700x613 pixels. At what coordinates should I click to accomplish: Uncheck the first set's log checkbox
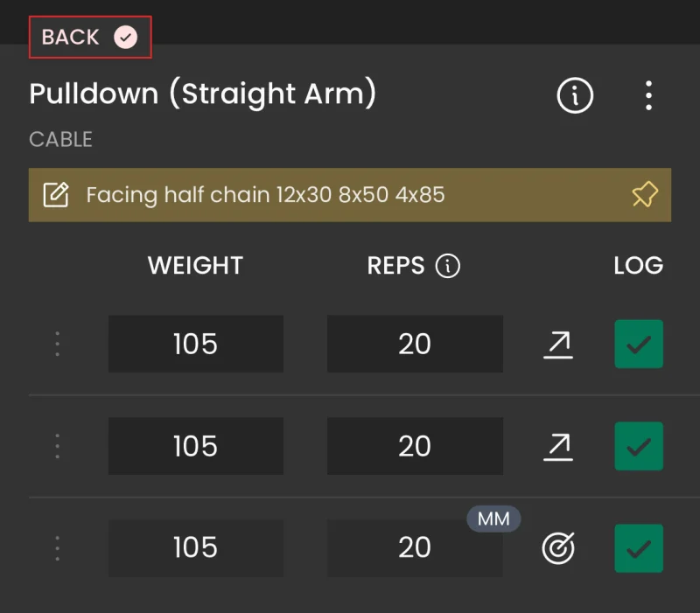coord(639,344)
